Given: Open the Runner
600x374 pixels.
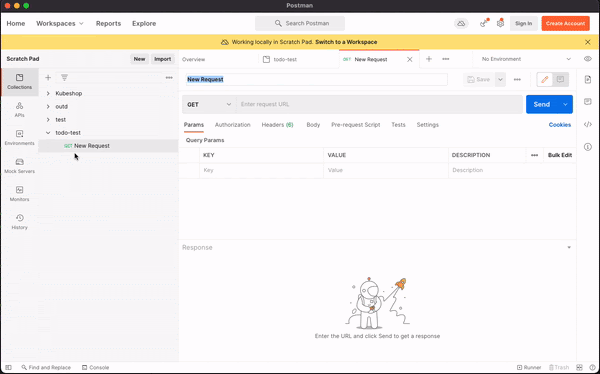Looking at the screenshot, I should tap(529, 367).
